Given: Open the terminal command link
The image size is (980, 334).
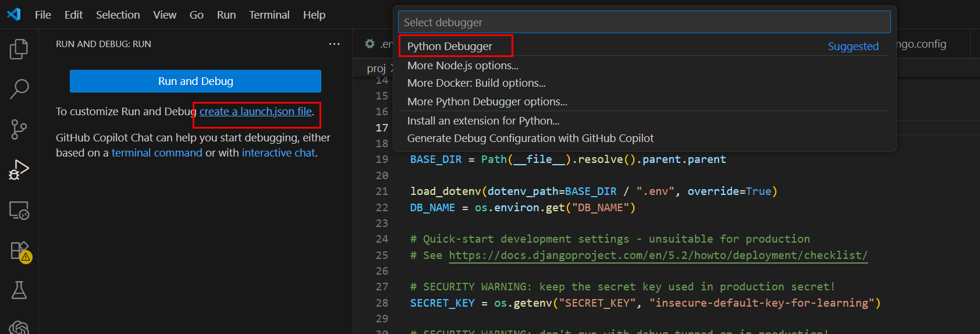Looking at the screenshot, I should [x=157, y=153].
